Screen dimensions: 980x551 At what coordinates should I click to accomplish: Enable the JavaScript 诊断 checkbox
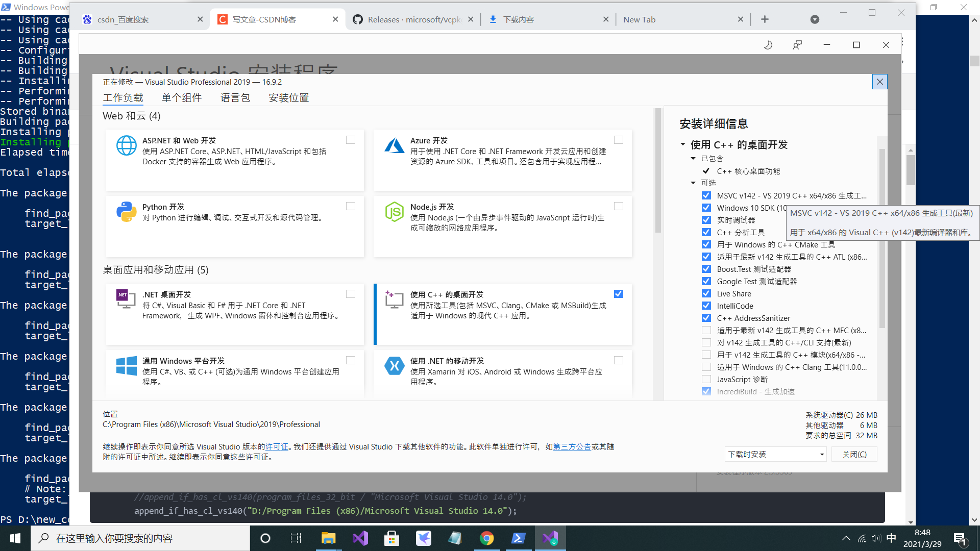706,379
